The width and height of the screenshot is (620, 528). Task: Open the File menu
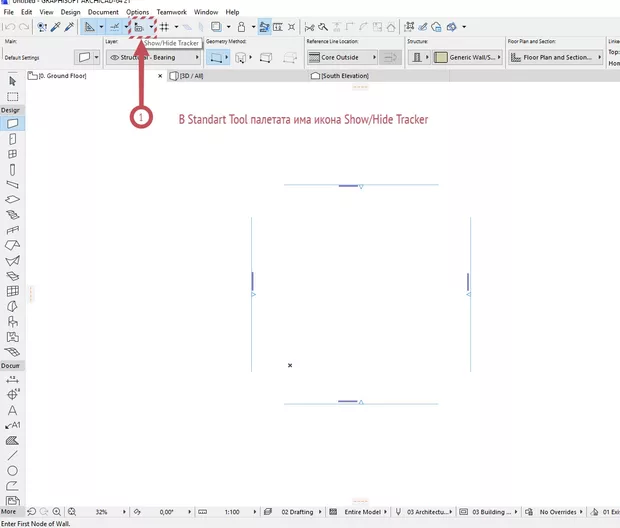tap(9, 12)
